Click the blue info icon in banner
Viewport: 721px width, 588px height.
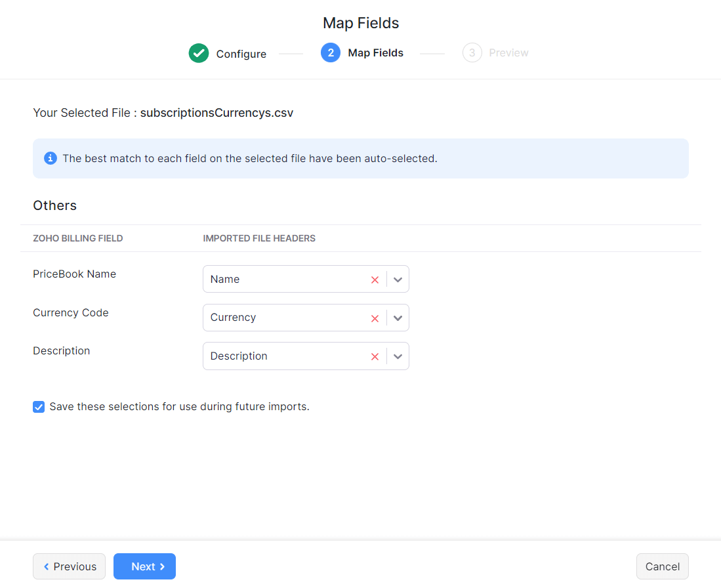click(50, 158)
